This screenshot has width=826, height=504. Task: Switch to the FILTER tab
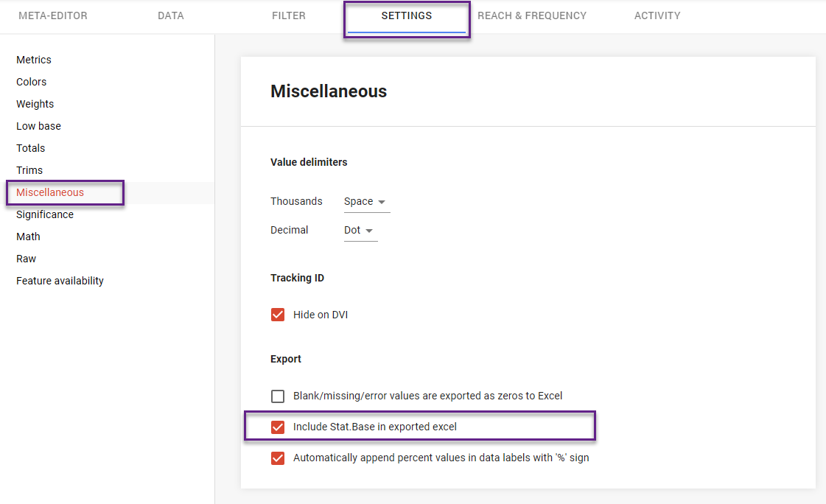288,15
